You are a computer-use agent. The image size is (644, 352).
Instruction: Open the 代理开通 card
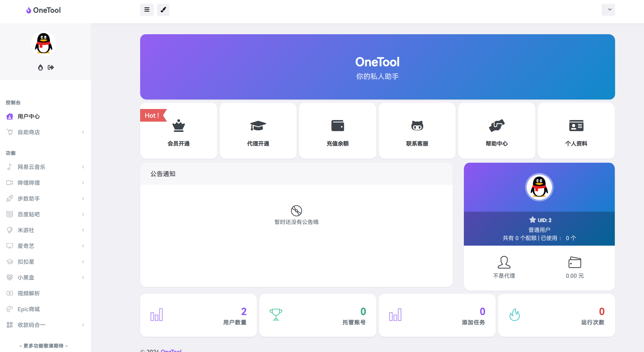click(258, 131)
